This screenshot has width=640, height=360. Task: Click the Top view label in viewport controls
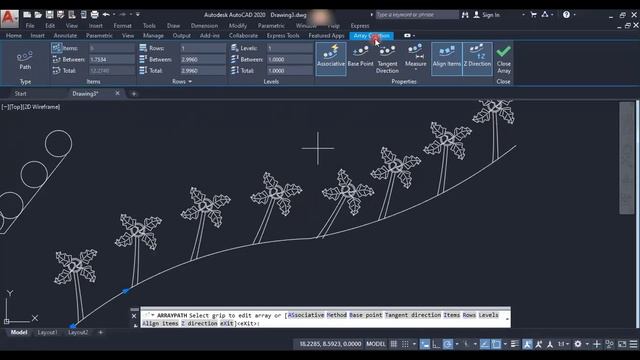15,107
